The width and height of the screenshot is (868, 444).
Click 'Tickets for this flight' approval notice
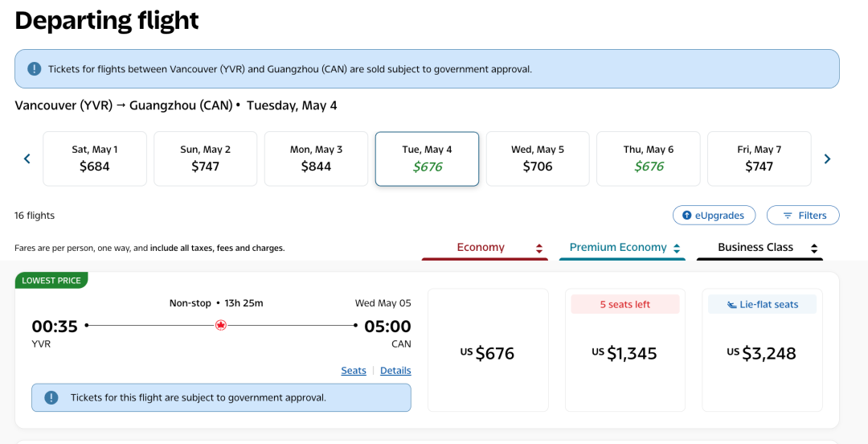[x=221, y=397]
